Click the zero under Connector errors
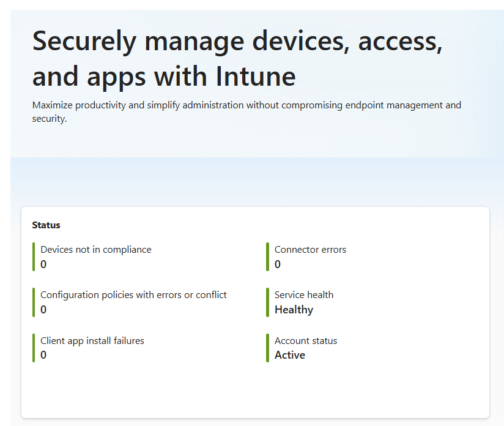 click(278, 264)
